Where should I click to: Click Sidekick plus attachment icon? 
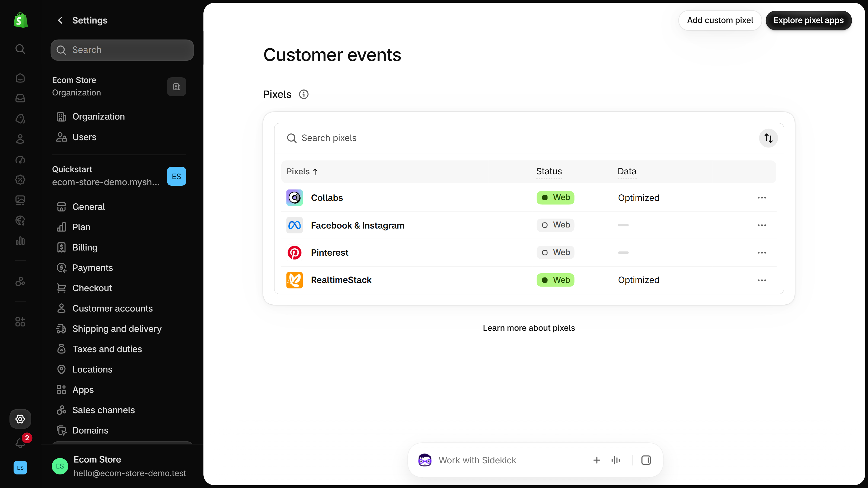pyautogui.click(x=597, y=460)
